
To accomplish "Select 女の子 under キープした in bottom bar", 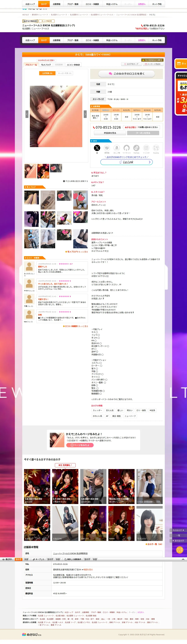I will [x=50, y=559].
